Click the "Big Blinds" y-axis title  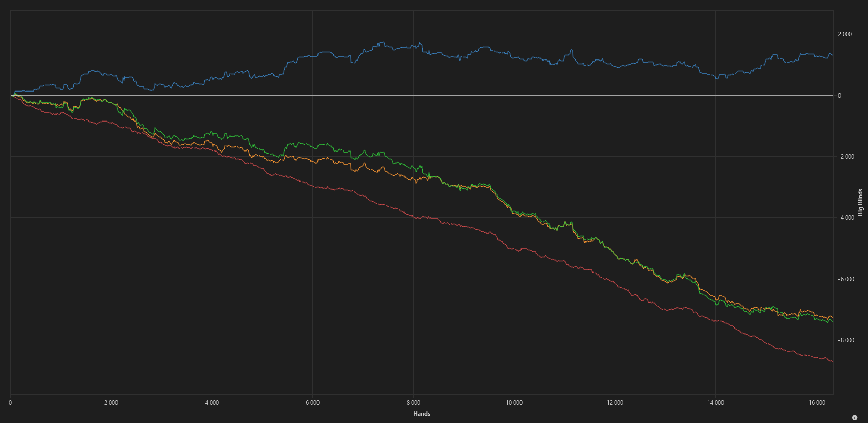click(x=860, y=202)
